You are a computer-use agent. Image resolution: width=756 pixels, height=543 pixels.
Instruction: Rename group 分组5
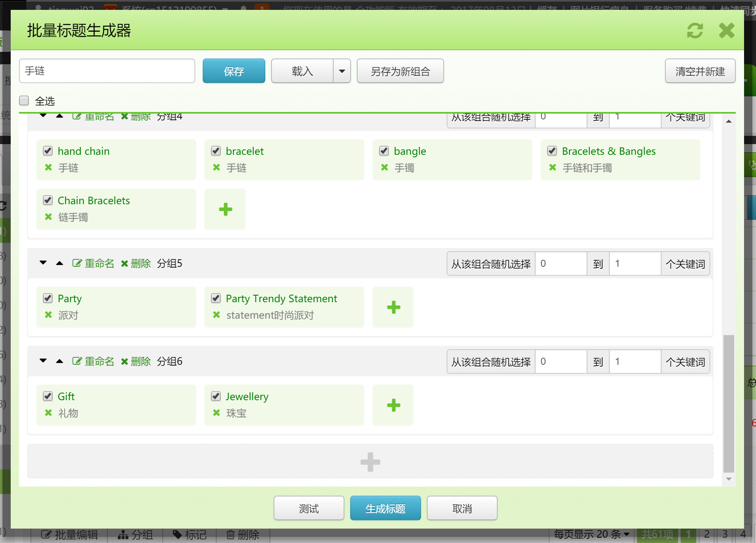pyautogui.click(x=93, y=263)
